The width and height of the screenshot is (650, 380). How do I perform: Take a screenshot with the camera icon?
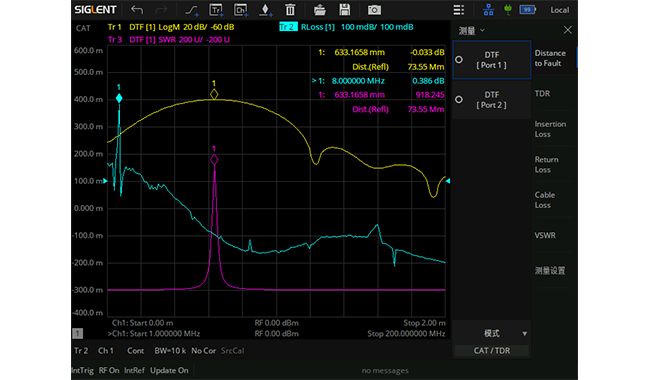coord(374,10)
